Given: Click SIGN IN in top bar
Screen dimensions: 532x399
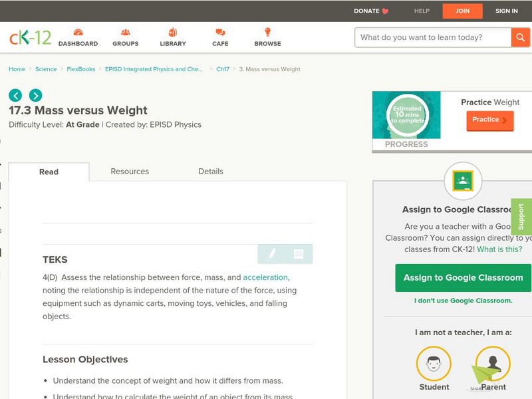Looking at the screenshot, I should [507, 11].
